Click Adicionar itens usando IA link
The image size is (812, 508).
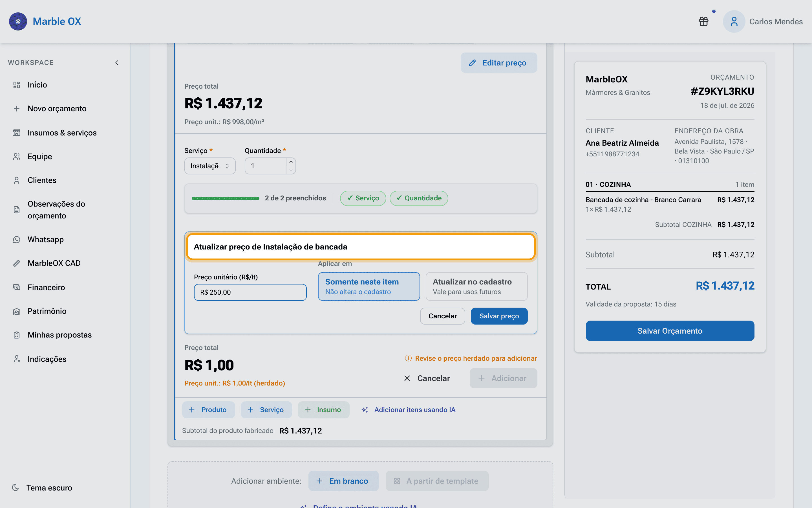click(x=415, y=410)
